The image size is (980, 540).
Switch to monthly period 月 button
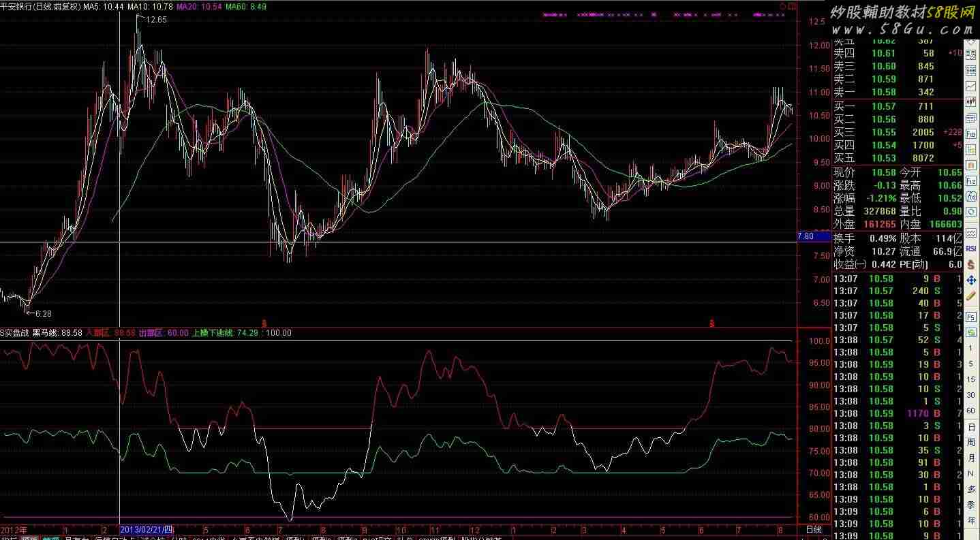point(970,457)
